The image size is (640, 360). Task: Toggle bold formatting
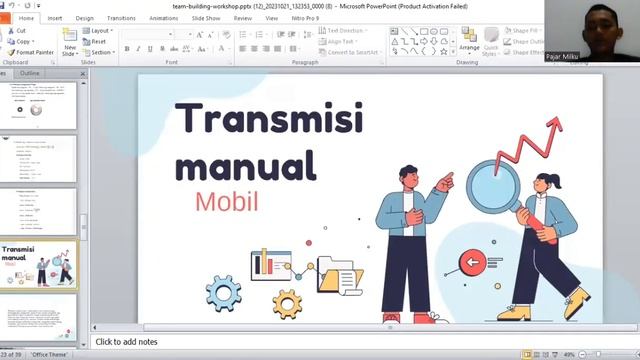[x=127, y=49]
